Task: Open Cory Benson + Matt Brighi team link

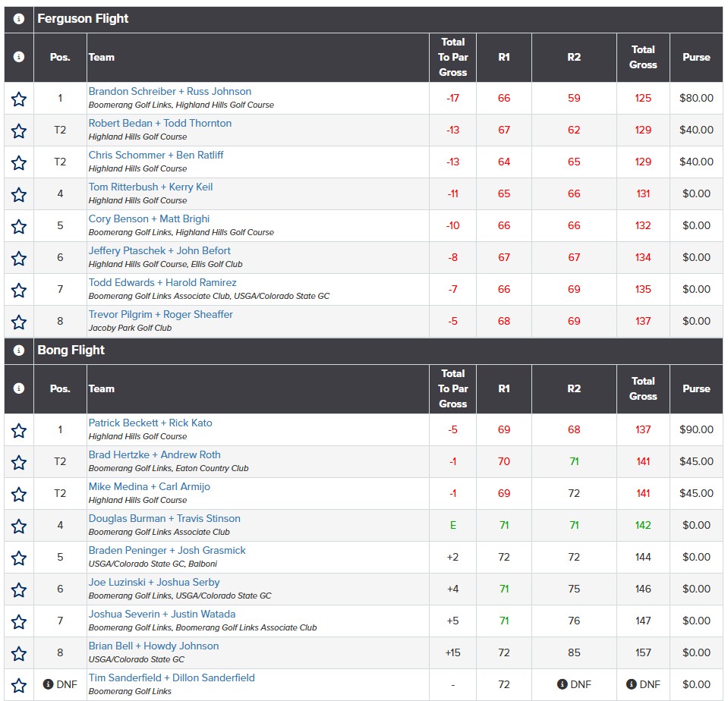Action: [x=149, y=219]
